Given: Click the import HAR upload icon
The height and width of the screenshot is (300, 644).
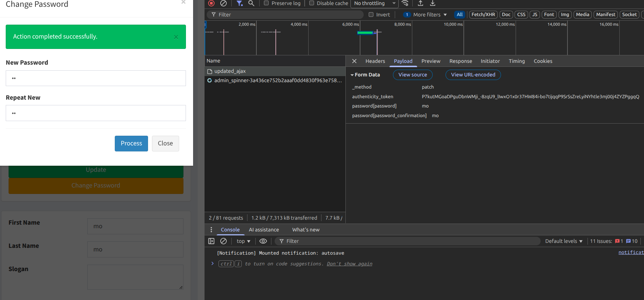Looking at the screenshot, I should point(421,3).
